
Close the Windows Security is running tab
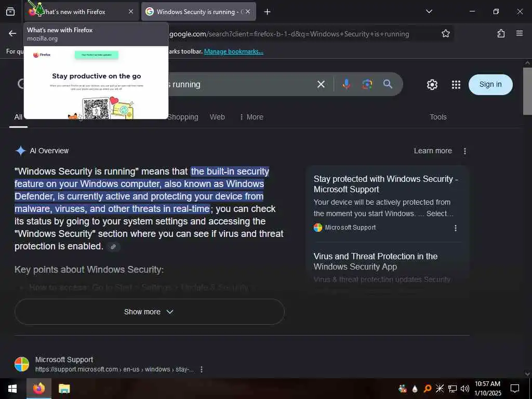(x=248, y=11)
